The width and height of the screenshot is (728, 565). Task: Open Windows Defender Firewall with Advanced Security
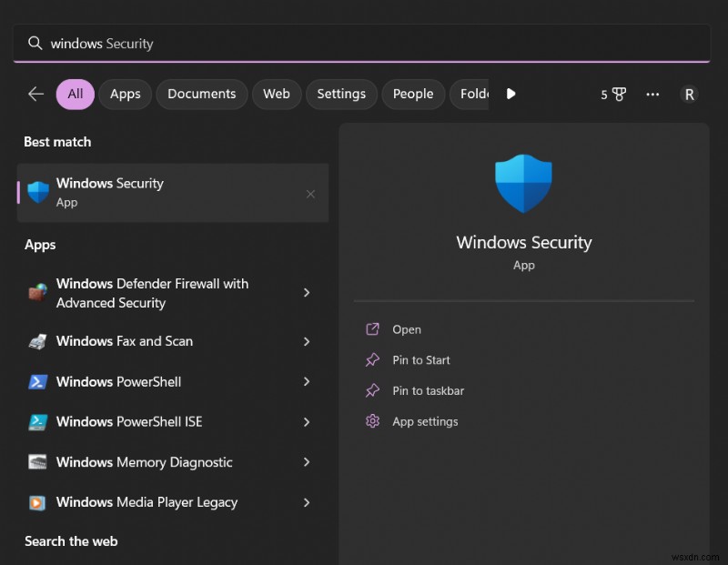point(173,293)
